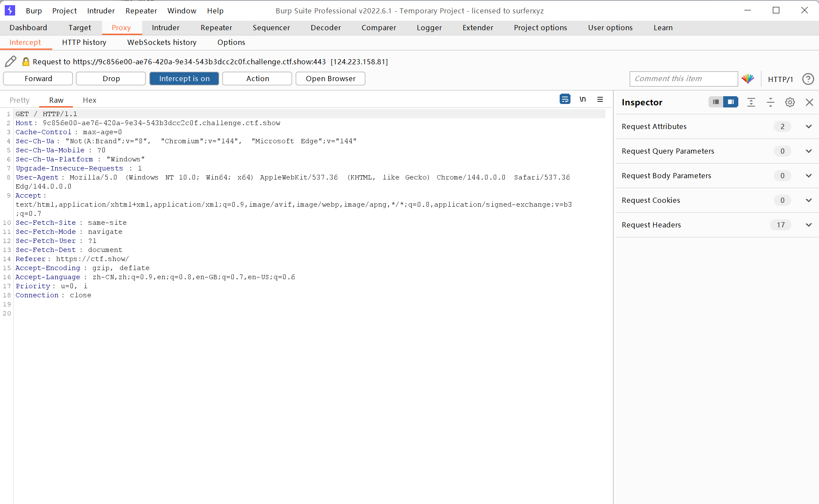This screenshot has width=819, height=504.
Task: Forward the intercepted request
Action: click(38, 79)
